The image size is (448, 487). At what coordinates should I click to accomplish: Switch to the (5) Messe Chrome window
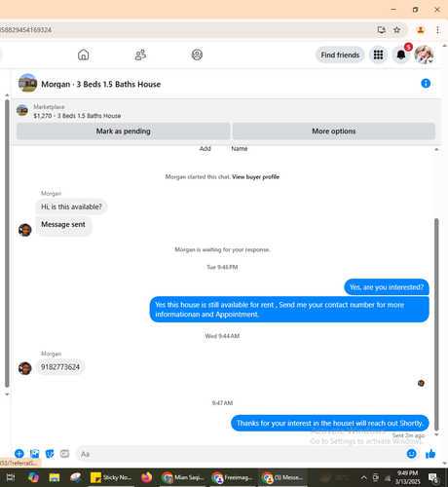[x=282, y=477]
